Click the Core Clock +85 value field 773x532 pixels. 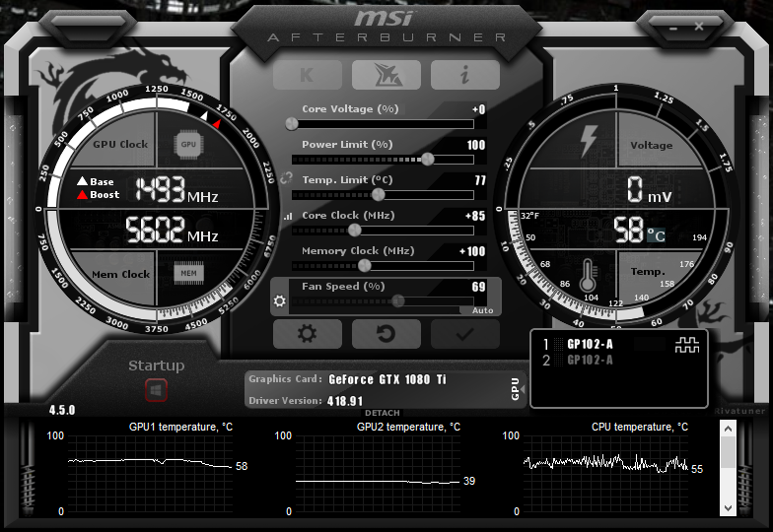tap(475, 216)
